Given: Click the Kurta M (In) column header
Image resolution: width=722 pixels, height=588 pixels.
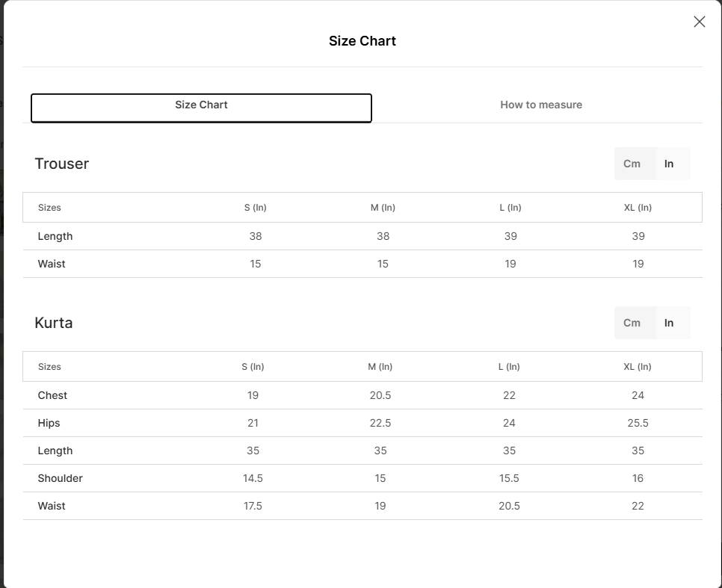Looking at the screenshot, I should [380, 367].
